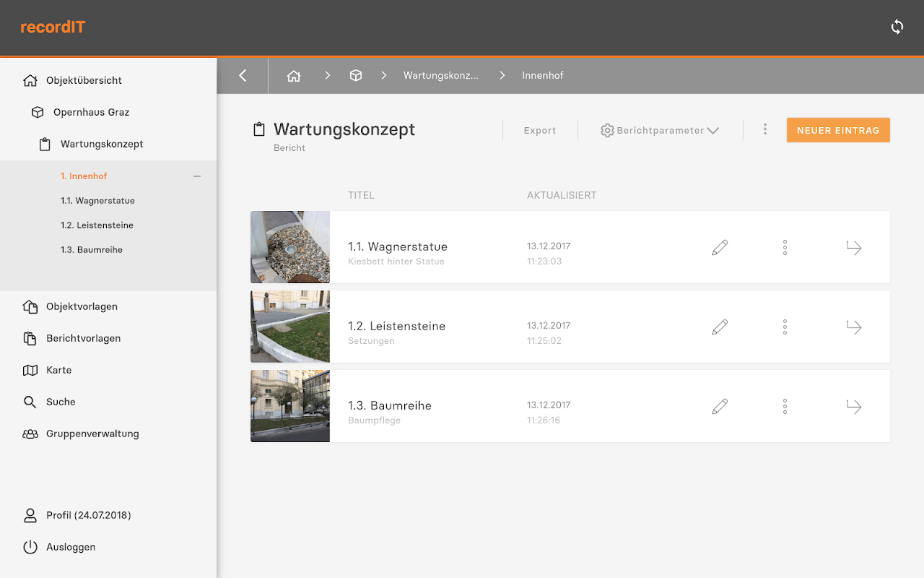Open the report's three-dot menu beside Berichtparameter
924x578 pixels.
[x=765, y=129]
